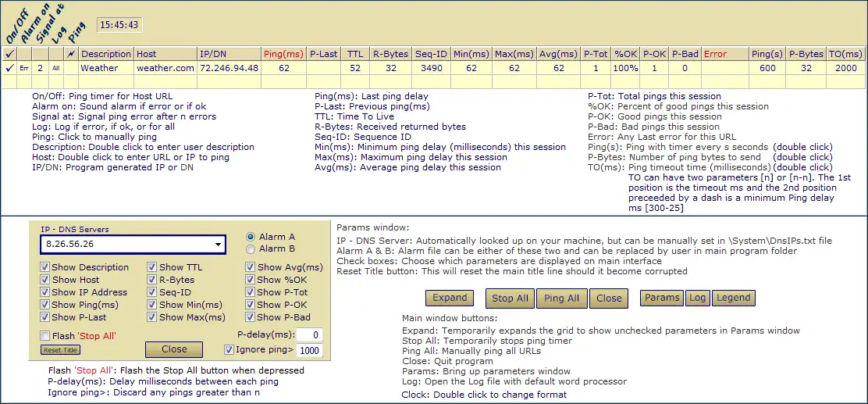This screenshot has width=868, height=404.
Task: Click the TO(ms) value 2000
Action: [845, 68]
